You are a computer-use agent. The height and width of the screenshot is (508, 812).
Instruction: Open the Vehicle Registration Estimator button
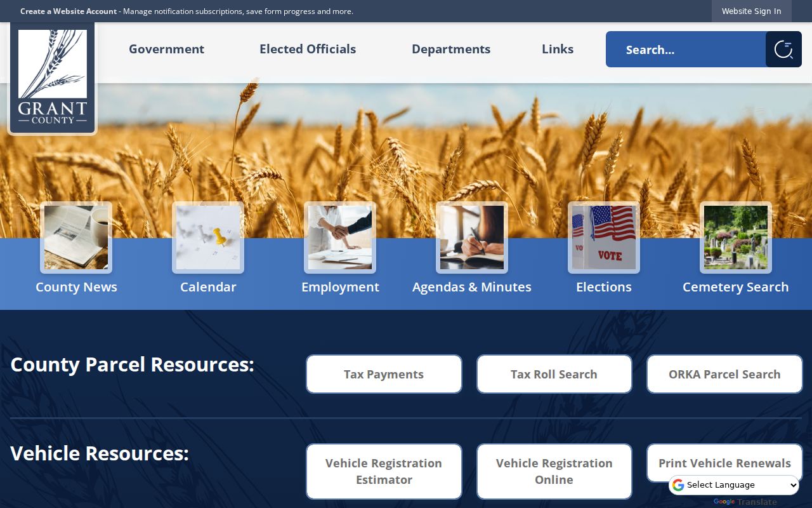[384, 471]
